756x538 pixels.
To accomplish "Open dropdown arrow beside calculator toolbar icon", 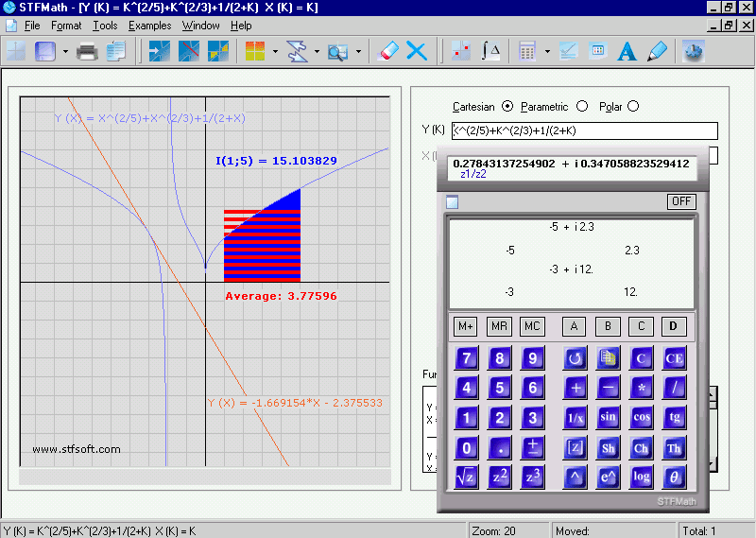I will pyautogui.click(x=547, y=51).
